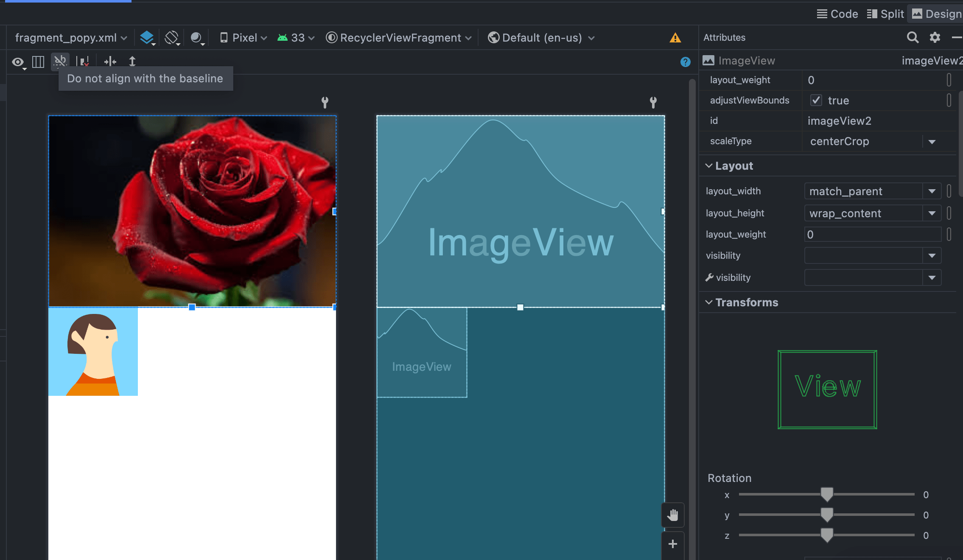This screenshot has width=963, height=560.
Task: Open the scaleType centerCrop dropdown
Action: pos(932,142)
